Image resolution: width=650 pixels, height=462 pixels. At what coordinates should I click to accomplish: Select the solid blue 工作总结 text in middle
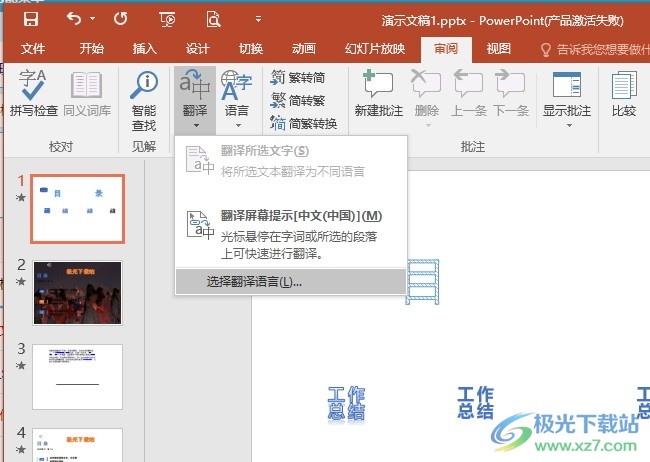(x=475, y=402)
